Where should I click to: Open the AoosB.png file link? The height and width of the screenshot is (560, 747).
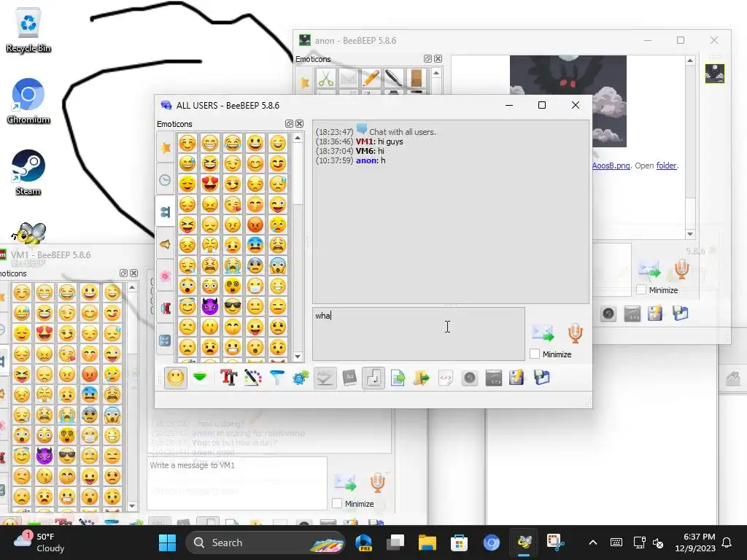point(611,166)
